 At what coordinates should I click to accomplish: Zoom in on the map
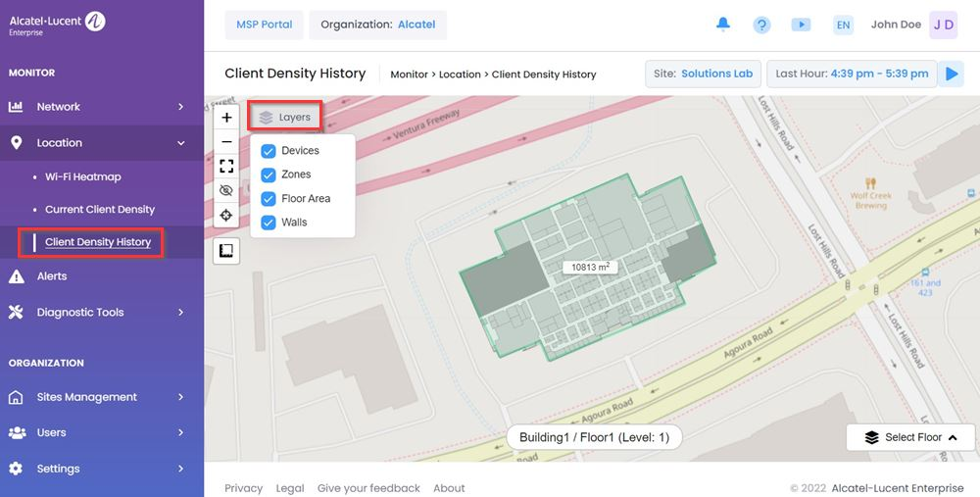tap(226, 118)
